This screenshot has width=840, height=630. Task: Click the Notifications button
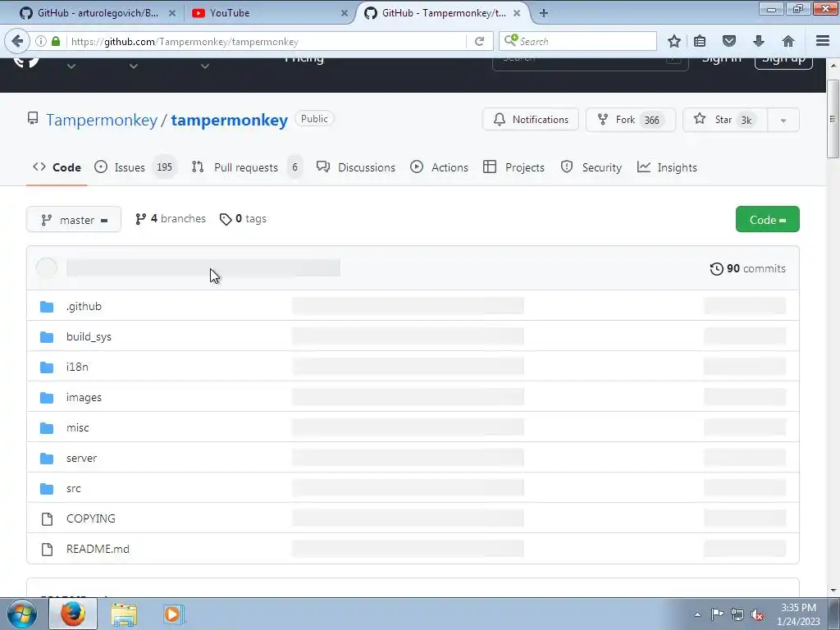point(531,120)
